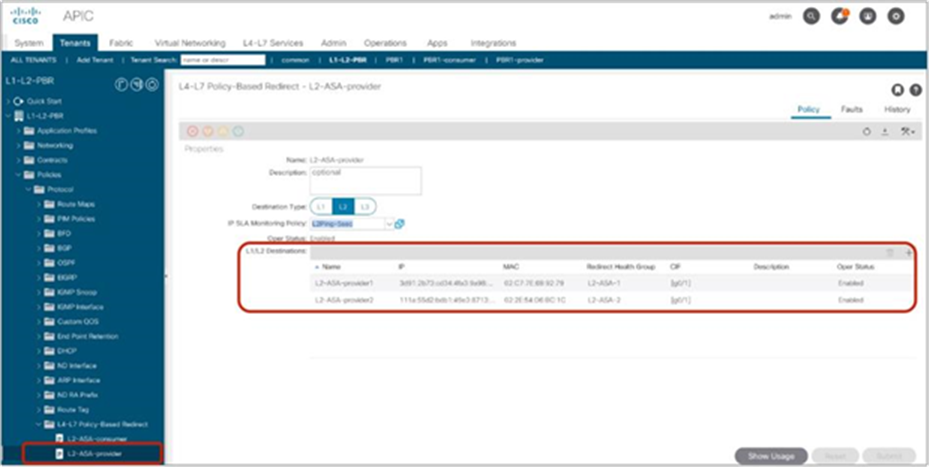Collapse the Protocol folder
This screenshot has width=929, height=467.
click(28, 190)
